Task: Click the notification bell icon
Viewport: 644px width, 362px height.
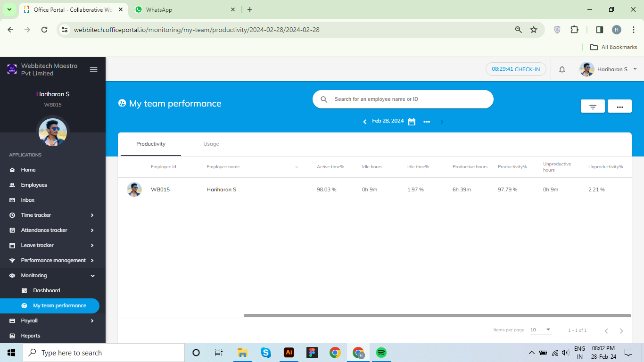Action: point(562,69)
